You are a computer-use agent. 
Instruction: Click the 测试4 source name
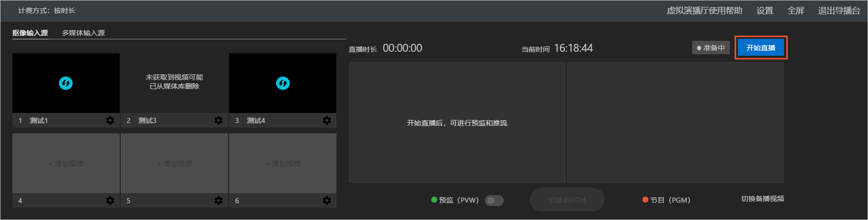pos(256,120)
